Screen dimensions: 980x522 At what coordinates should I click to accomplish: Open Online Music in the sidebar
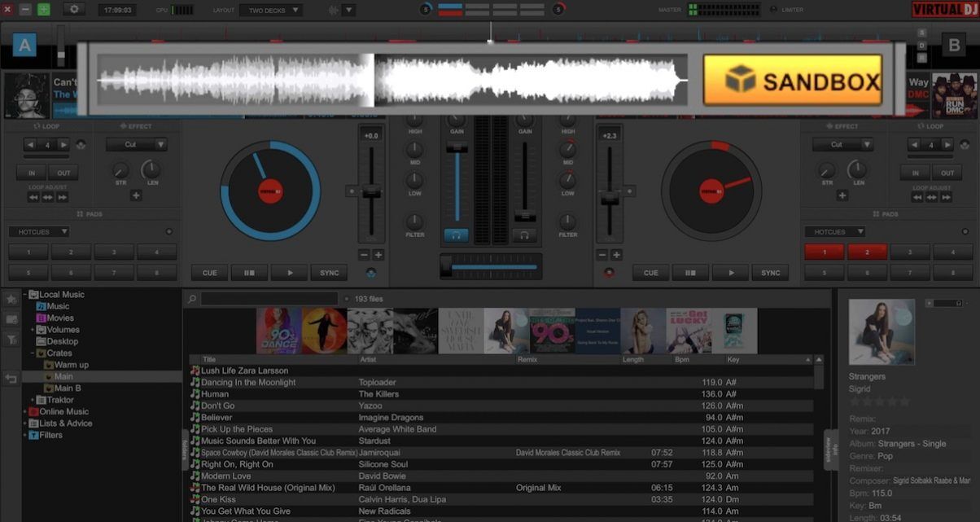coord(58,412)
